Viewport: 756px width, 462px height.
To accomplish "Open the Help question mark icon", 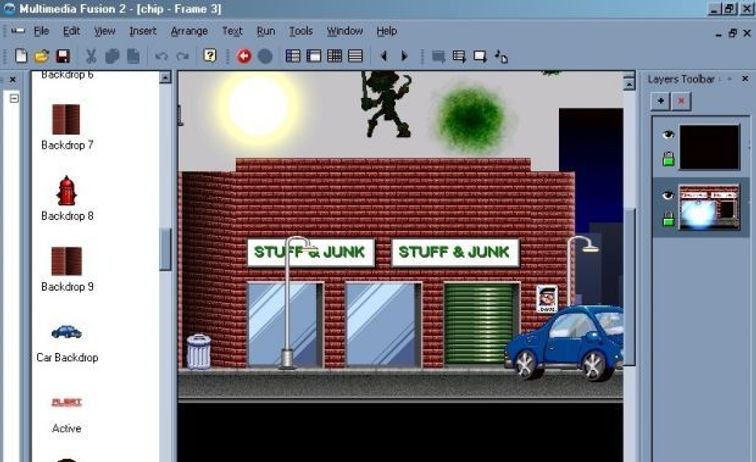I will [x=209, y=56].
